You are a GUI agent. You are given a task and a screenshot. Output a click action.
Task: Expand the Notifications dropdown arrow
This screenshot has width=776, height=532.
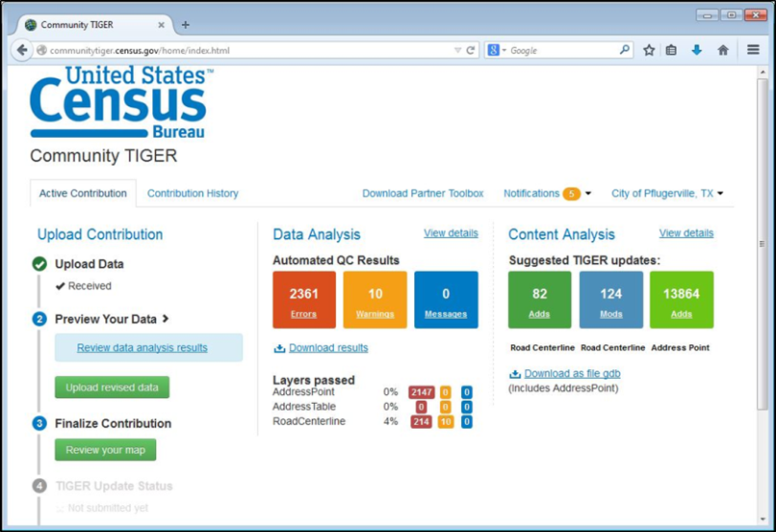coord(588,193)
